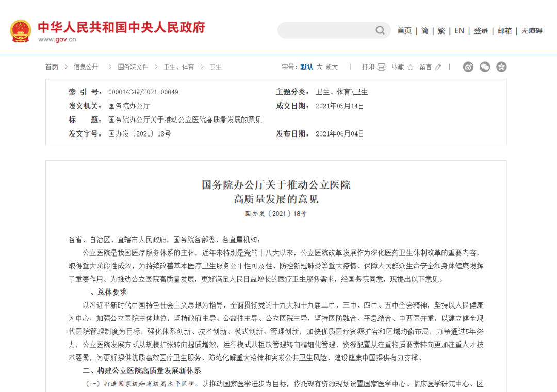
Task: Open 信息公开 breadcrumb link
Action: (x=86, y=67)
